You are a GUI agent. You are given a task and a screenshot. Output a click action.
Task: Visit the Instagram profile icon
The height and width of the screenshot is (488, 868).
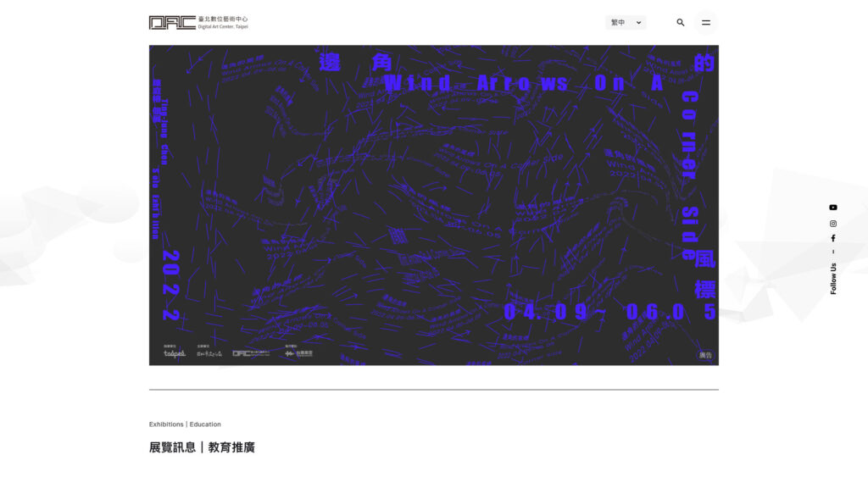(833, 224)
